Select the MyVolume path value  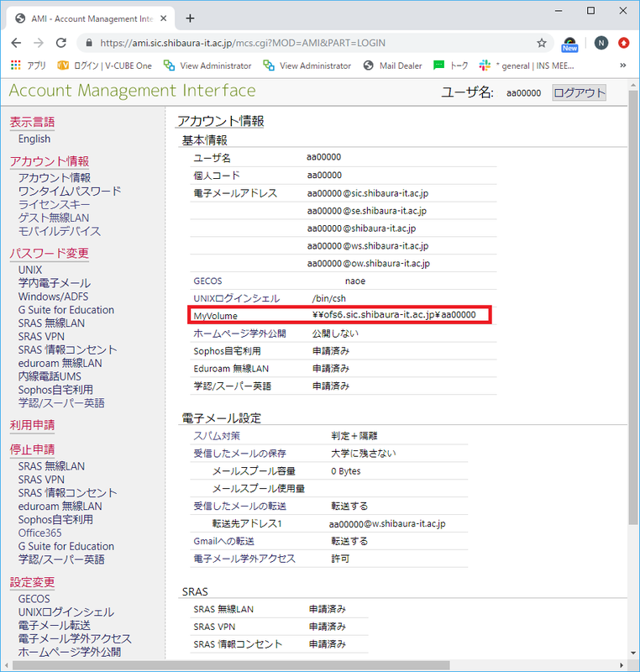click(394, 314)
